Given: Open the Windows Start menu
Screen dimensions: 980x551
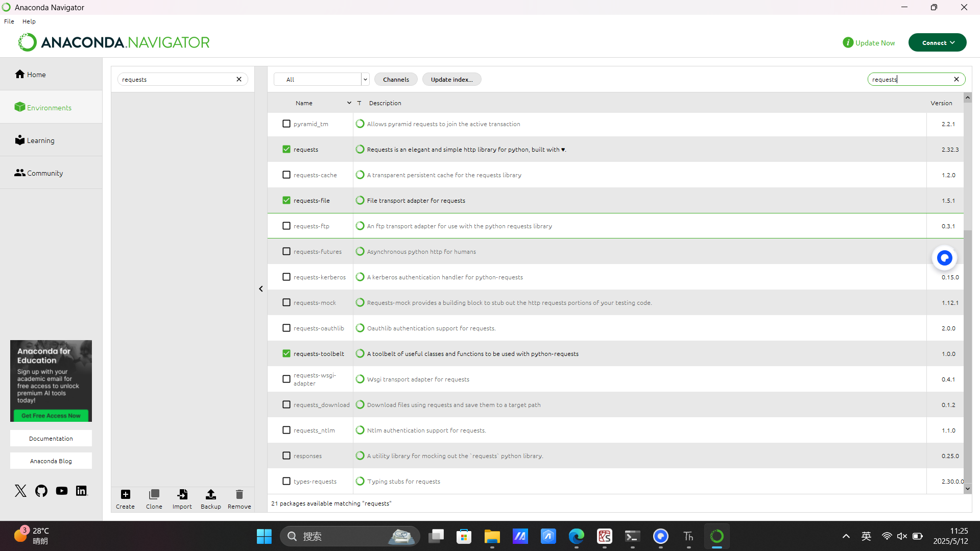Looking at the screenshot, I should tap(264, 536).
